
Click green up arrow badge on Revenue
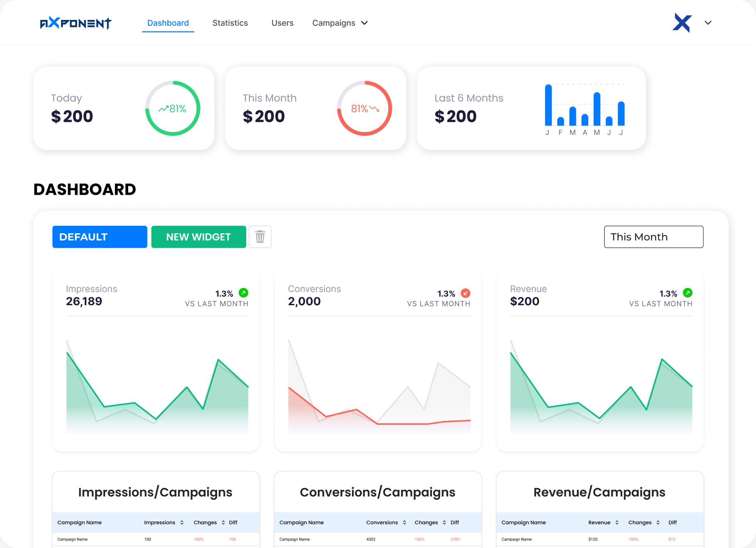coord(688,293)
